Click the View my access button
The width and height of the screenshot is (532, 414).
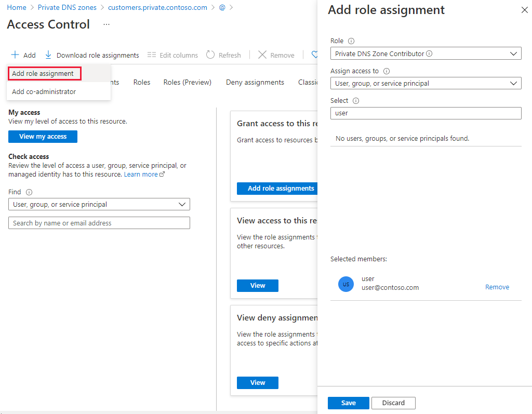[x=43, y=137]
